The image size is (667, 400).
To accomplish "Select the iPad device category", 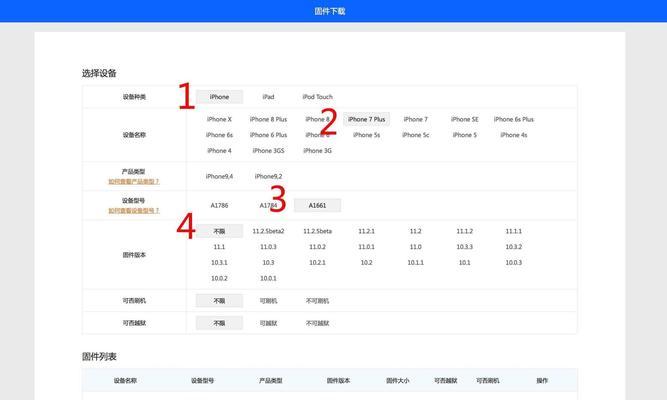I will [x=268, y=97].
